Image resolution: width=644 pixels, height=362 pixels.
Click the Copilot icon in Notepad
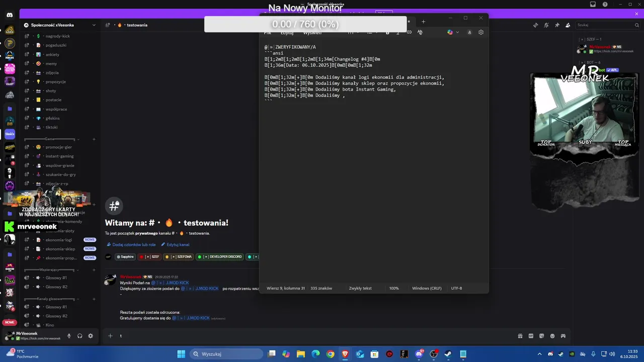point(450,32)
